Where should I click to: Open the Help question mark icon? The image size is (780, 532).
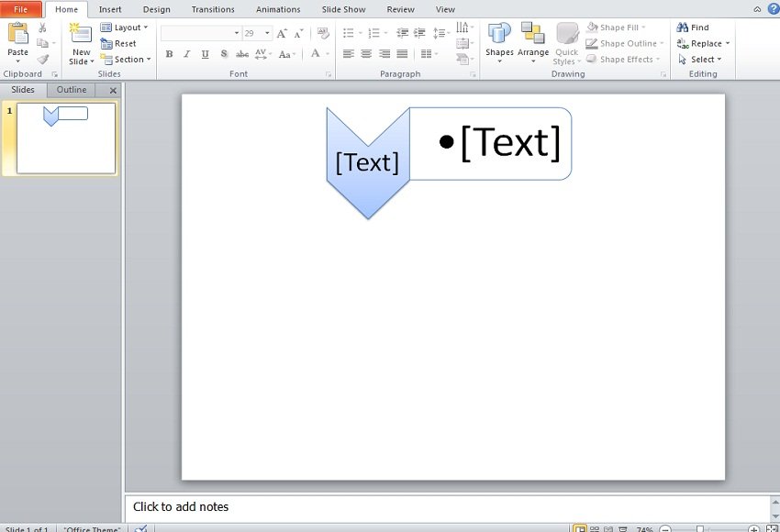pyautogui.click(x=773, y=8)
